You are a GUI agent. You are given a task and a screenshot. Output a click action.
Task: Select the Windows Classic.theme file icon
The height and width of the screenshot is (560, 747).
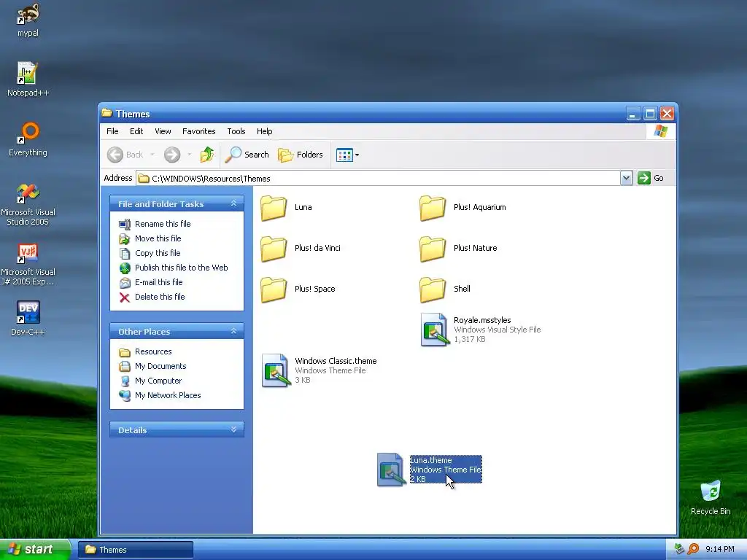tap(275, 370)
